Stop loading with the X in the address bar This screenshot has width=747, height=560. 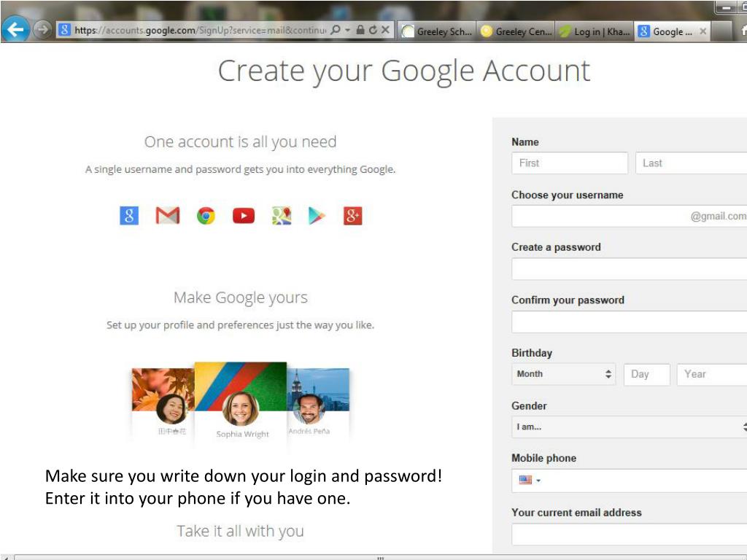coord(385,29)
